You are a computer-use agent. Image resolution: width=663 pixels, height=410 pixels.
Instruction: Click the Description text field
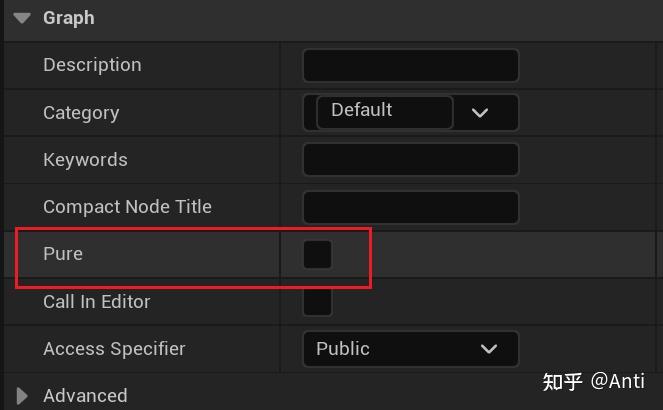tap(410, 66)
